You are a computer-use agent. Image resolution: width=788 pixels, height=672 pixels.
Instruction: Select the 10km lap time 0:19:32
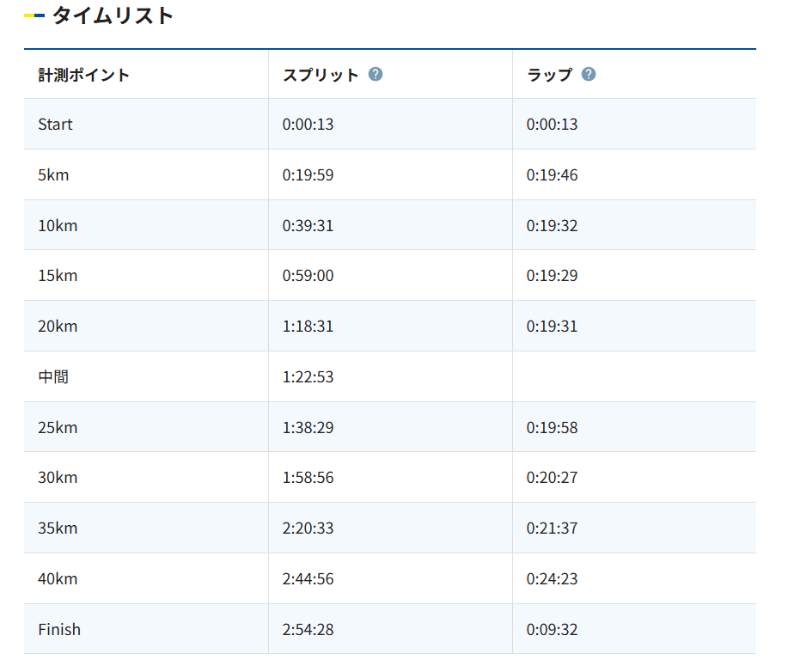[552, 226]
